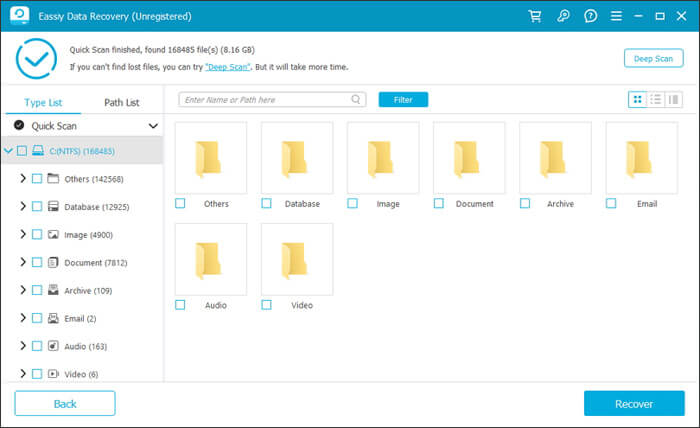The height and width of the screenshot is (428, 700).
Task: Switch to thumbnail grid view
Action: tap(638, 100)
